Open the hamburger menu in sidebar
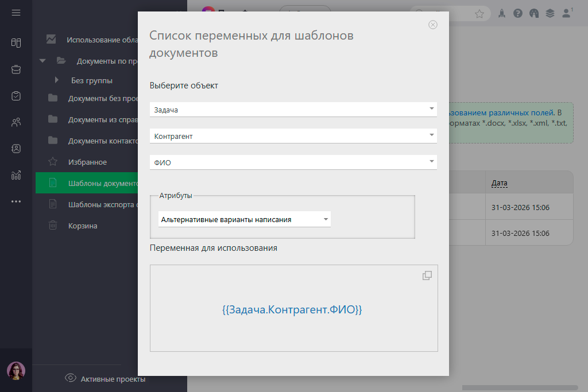588x392 pixels. (x=16, y=13)
